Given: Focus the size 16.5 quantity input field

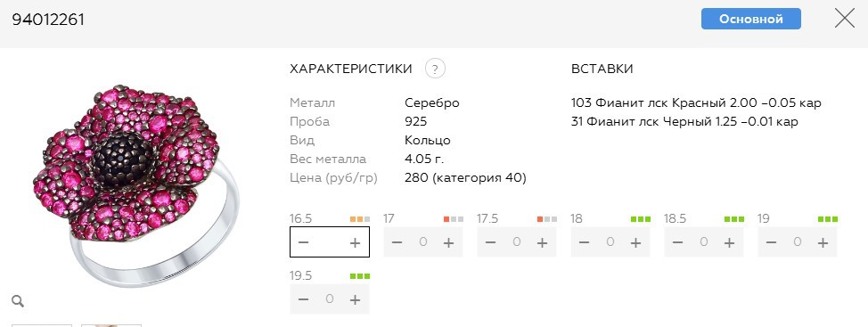Looking at the screenshot, I should click(330, 242).
